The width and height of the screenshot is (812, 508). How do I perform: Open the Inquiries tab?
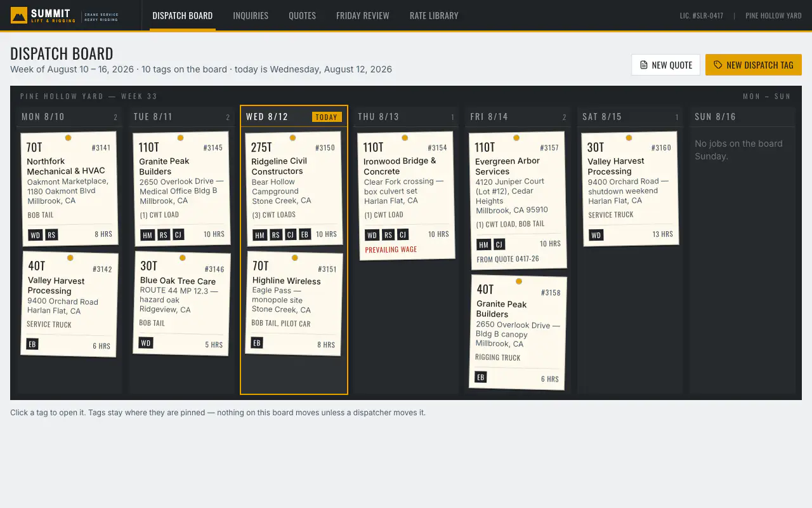(251, 15)
